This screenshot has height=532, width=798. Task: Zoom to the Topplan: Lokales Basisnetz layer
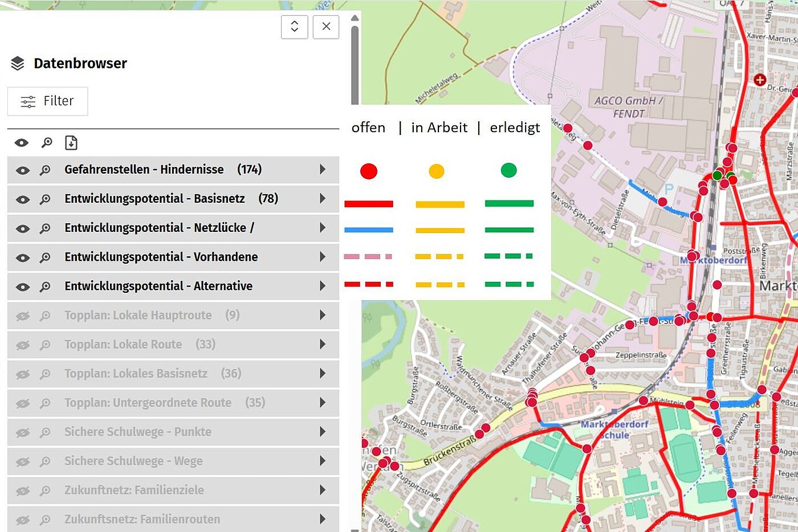tap(45, 374)
